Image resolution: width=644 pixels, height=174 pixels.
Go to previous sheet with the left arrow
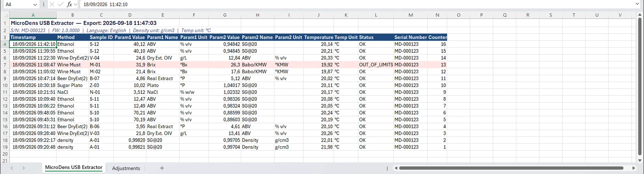12,168
